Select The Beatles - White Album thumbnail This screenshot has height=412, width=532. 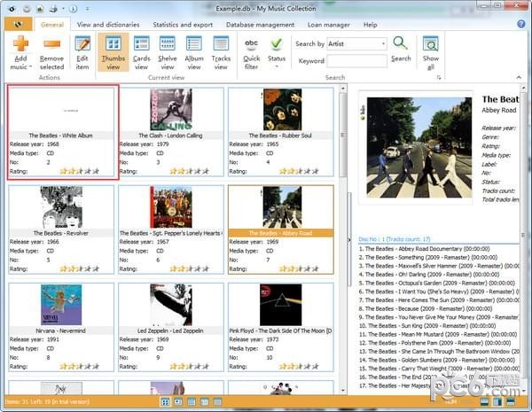[62, 132]
